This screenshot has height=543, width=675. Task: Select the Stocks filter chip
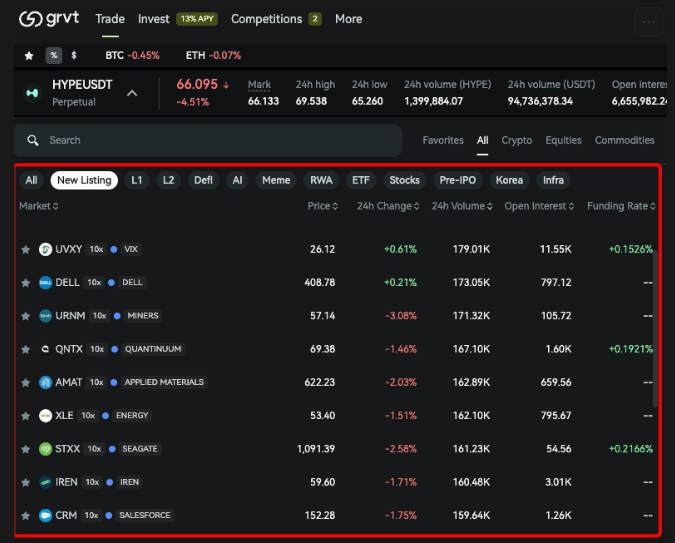[405, 180]
